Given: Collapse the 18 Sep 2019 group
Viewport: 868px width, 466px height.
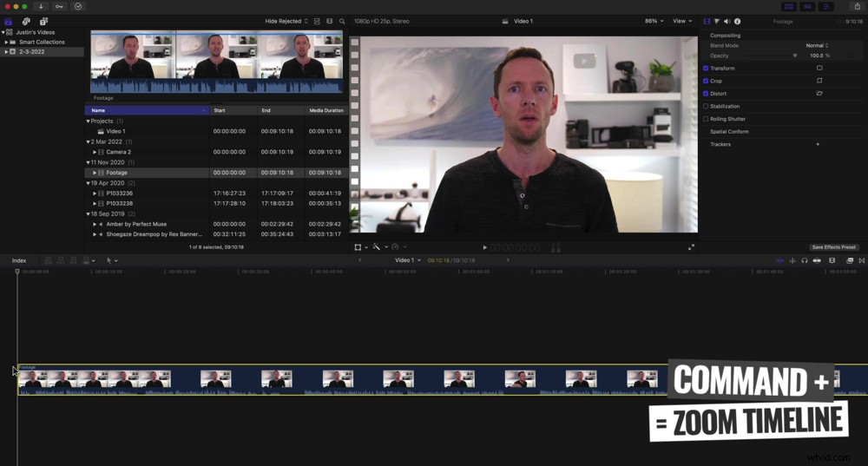Looking at the screenshot, I should coord(88,213).
